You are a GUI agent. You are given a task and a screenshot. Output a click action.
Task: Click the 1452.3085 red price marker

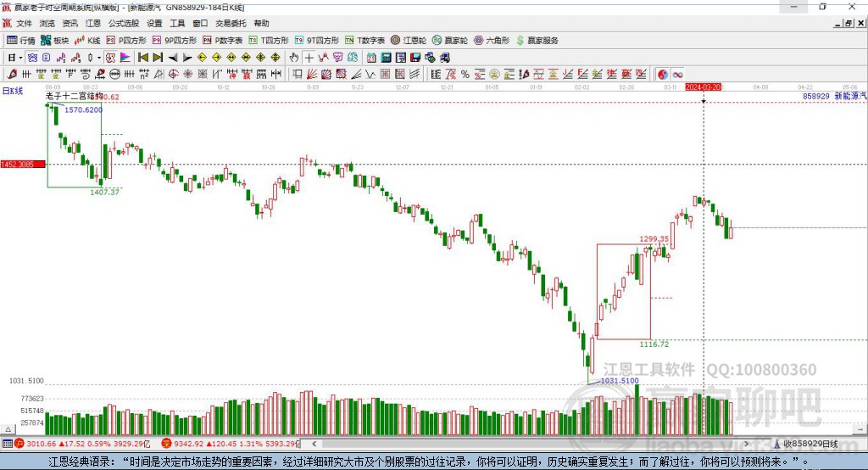tap(23, 165)
